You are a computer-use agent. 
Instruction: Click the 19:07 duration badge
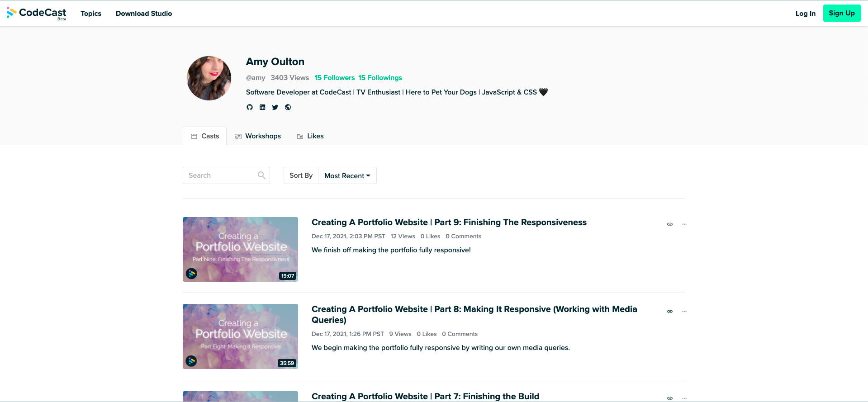[x=288, y=276]
